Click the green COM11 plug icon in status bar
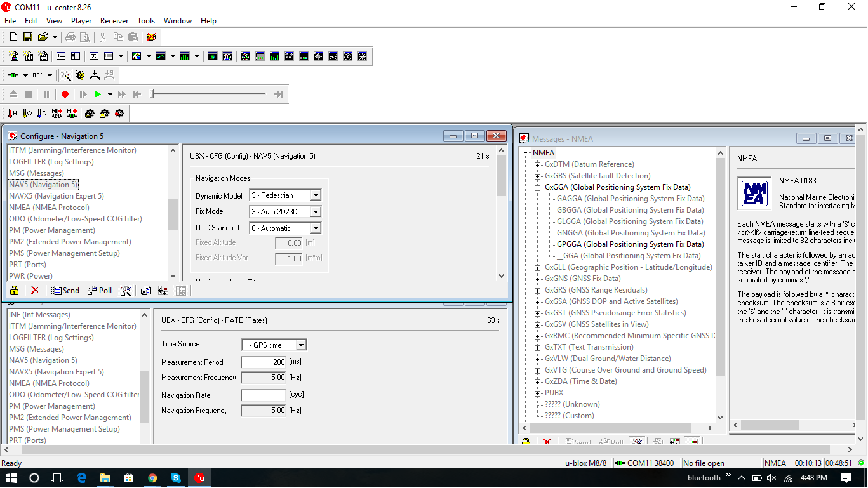 click(620, 463)
